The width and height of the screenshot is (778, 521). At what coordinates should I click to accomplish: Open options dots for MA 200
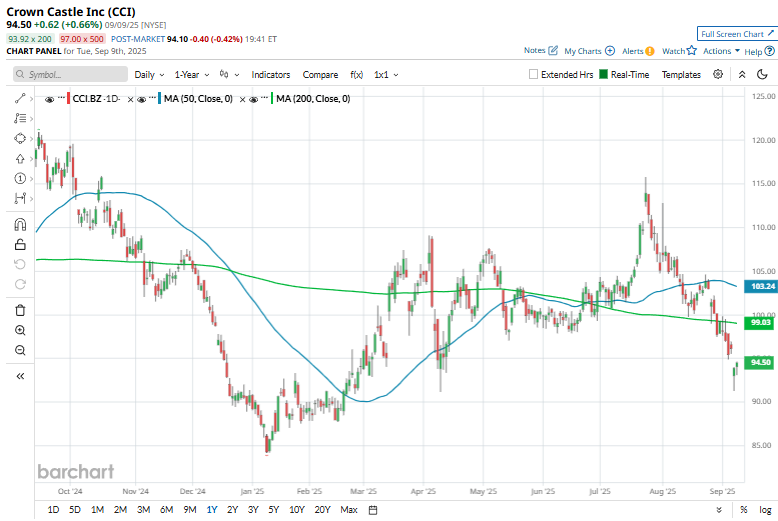265,97
